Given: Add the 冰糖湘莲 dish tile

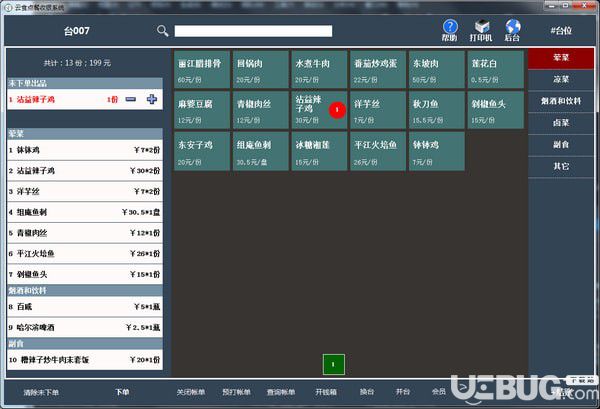Looking at the screenshot, I should tap(319, 151).
